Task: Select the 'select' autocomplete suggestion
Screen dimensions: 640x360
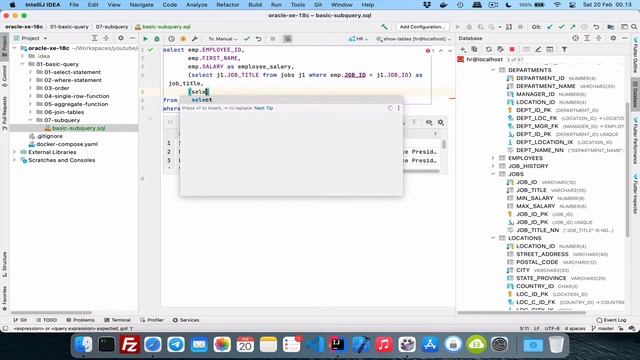Action: 291,100
